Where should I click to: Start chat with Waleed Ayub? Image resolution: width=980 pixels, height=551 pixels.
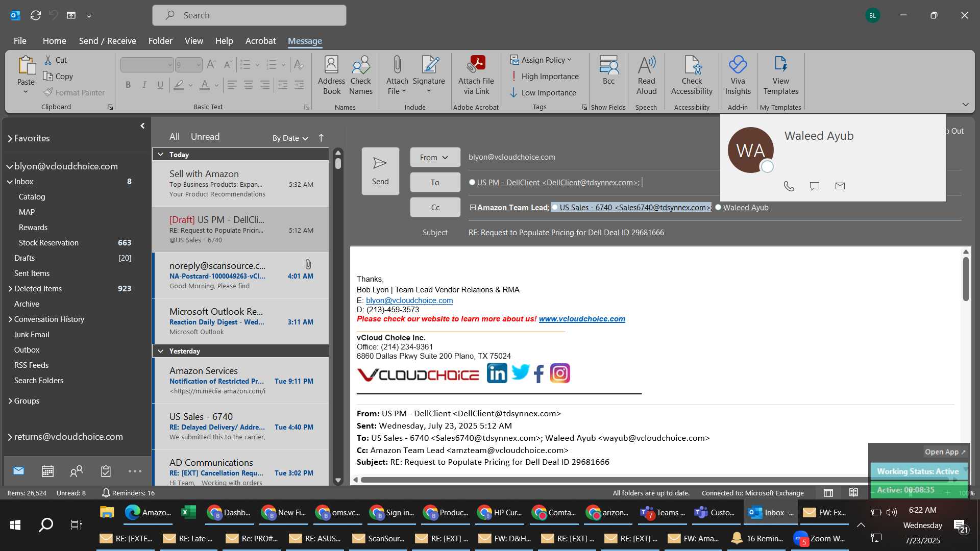pyautogui.click(x=815, y=186)
